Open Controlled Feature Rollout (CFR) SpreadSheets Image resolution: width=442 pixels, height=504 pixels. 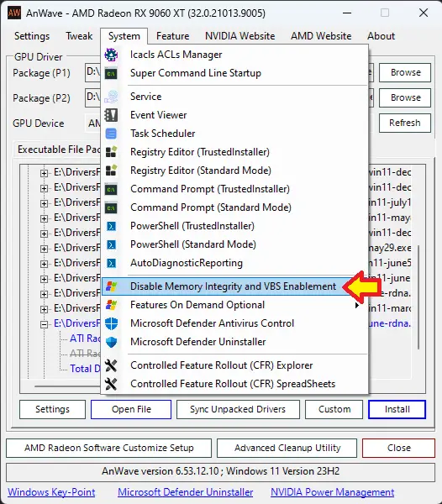pyautogui.click(x=234, y=384)
